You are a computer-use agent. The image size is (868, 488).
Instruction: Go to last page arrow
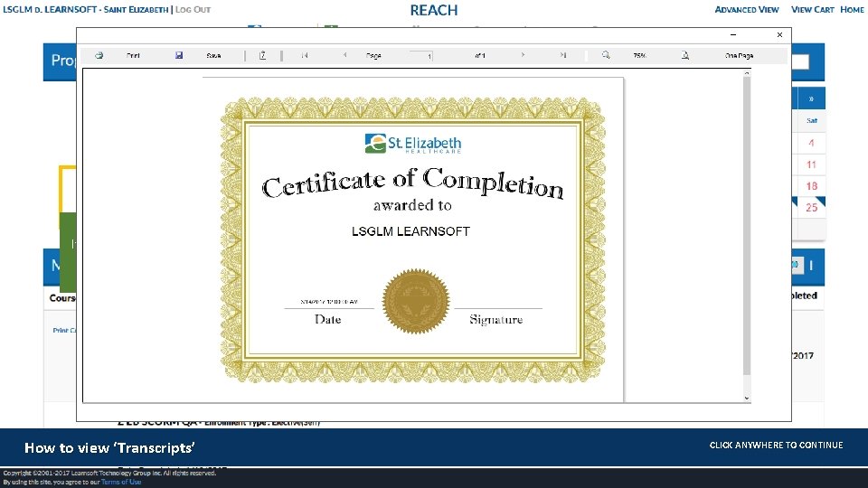coord(563,55)
